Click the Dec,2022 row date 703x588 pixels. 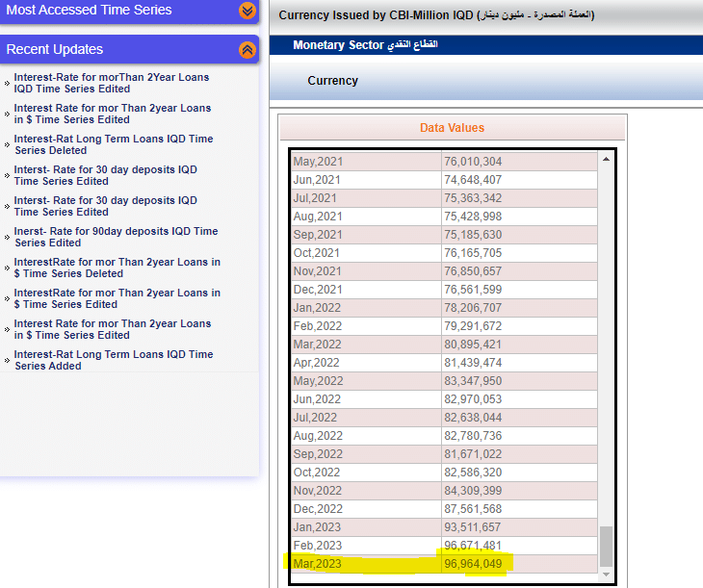click(x=317, y=508)
